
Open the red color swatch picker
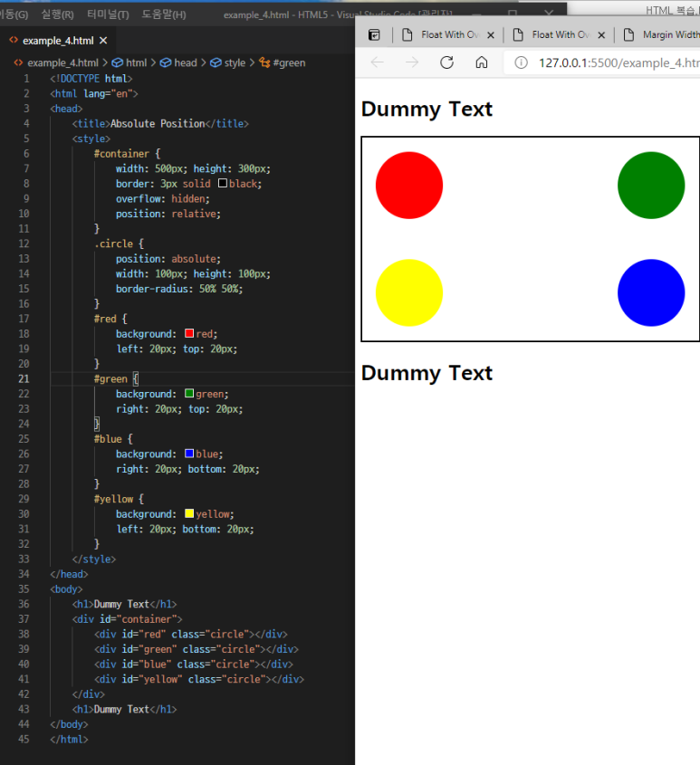189,333
